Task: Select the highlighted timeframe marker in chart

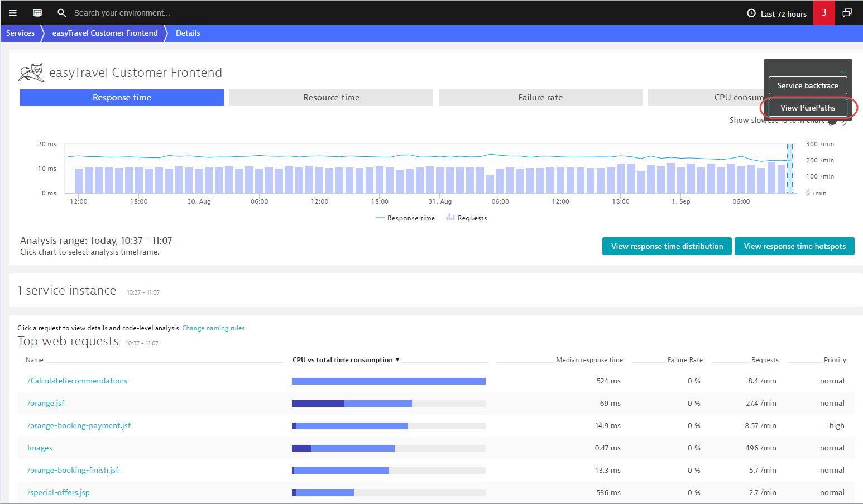Action: (x=790, y=169)
